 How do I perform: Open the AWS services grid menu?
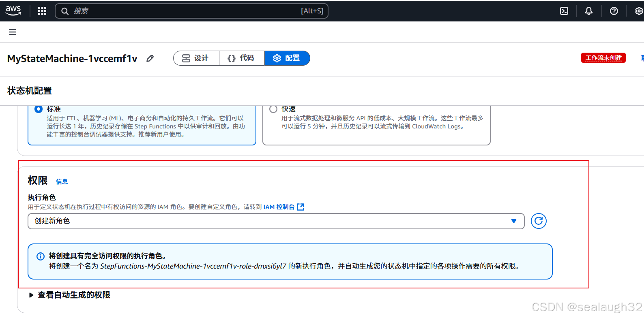(x=42, y=11)
